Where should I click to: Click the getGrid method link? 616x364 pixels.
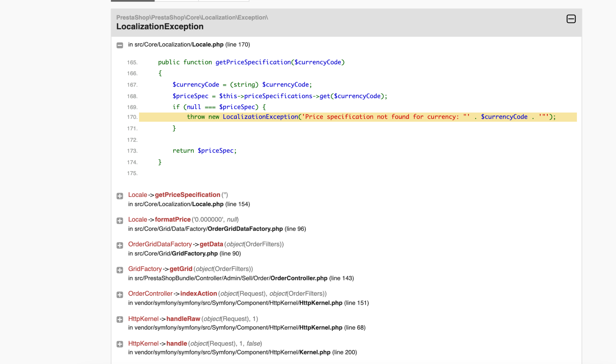pos(181,269)
